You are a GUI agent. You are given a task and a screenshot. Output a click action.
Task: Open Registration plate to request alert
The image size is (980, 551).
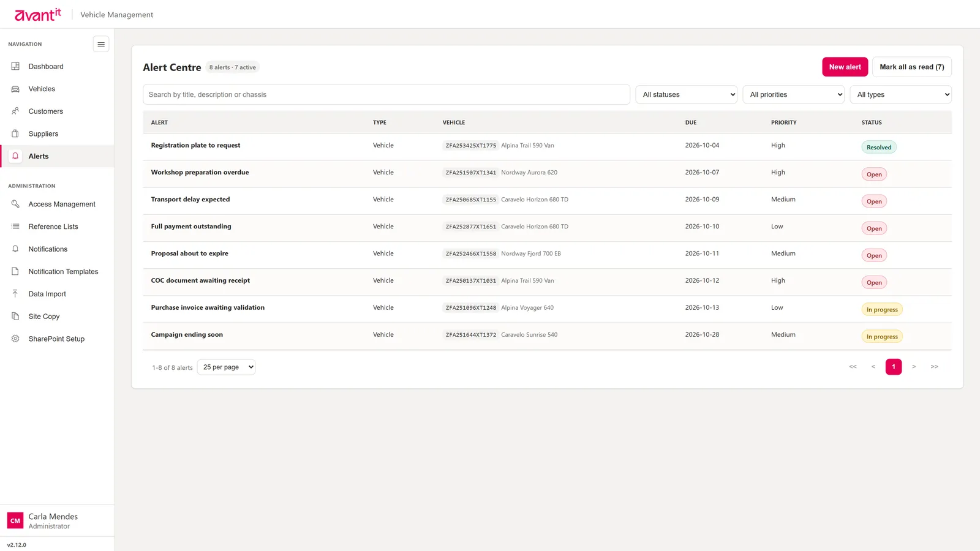tap(195, 145)
